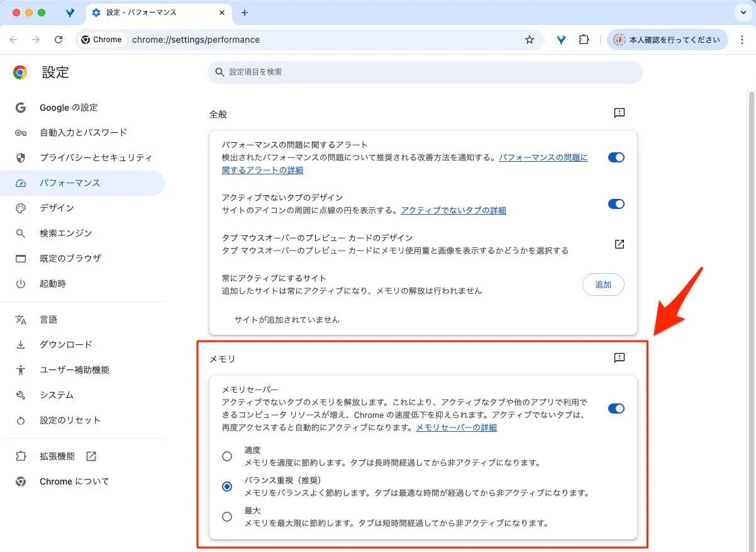Click the new tab plus button

245,13
